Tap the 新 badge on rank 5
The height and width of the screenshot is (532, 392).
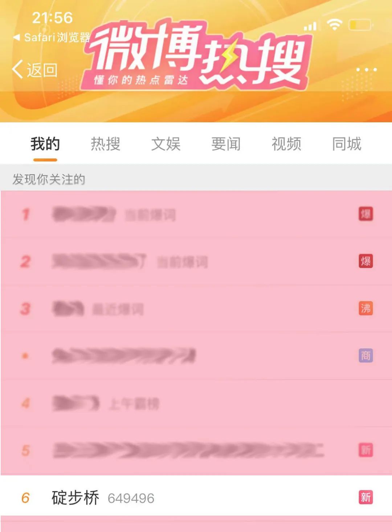click(x=366, y=450)
